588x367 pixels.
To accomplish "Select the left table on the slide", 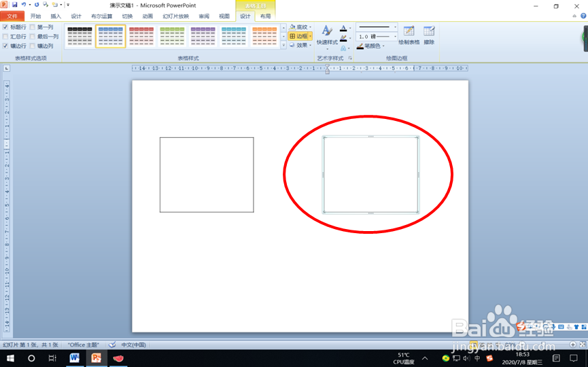I will 207,175.
